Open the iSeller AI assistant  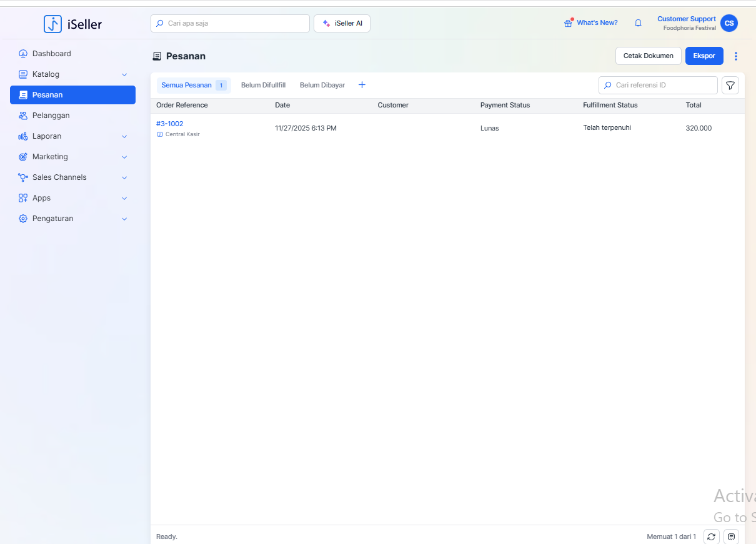[x=342, y=23]
